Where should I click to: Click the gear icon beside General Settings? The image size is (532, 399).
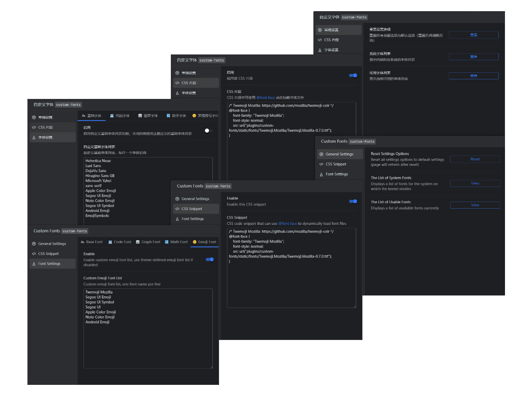(33, 244)
